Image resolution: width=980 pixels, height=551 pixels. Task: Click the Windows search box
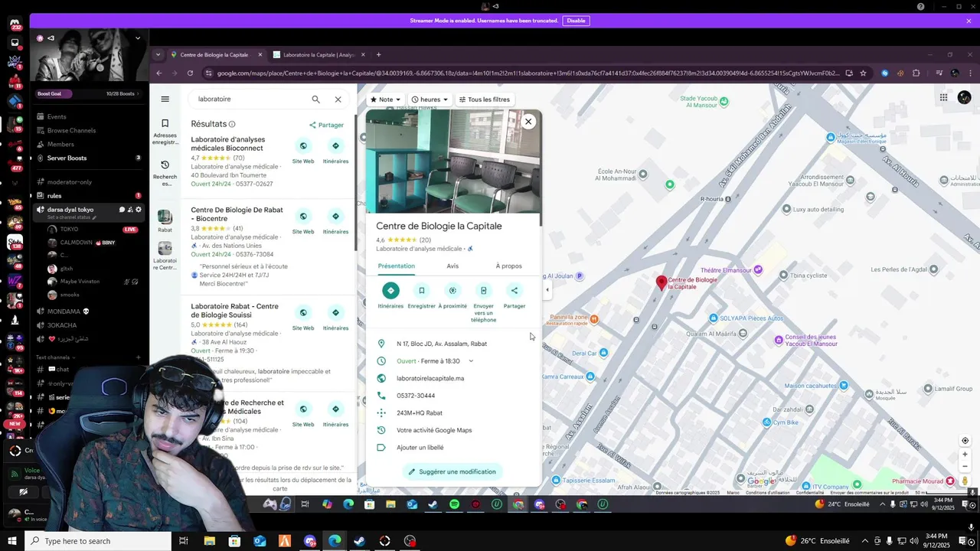[98, 541]
